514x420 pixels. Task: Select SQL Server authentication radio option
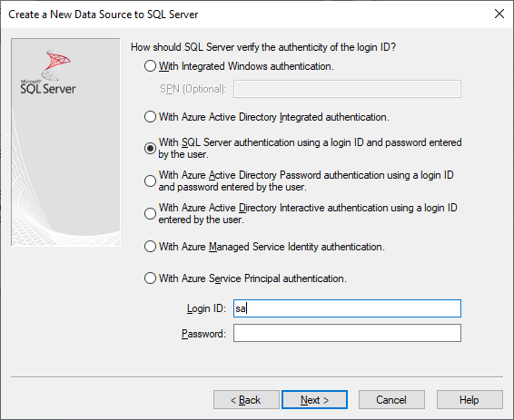[x=150, y=148]
